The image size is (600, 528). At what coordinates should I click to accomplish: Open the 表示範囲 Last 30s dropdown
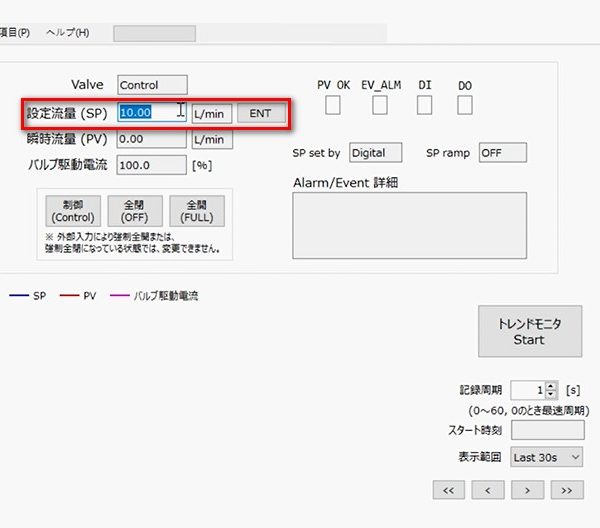tap(546, 457)
